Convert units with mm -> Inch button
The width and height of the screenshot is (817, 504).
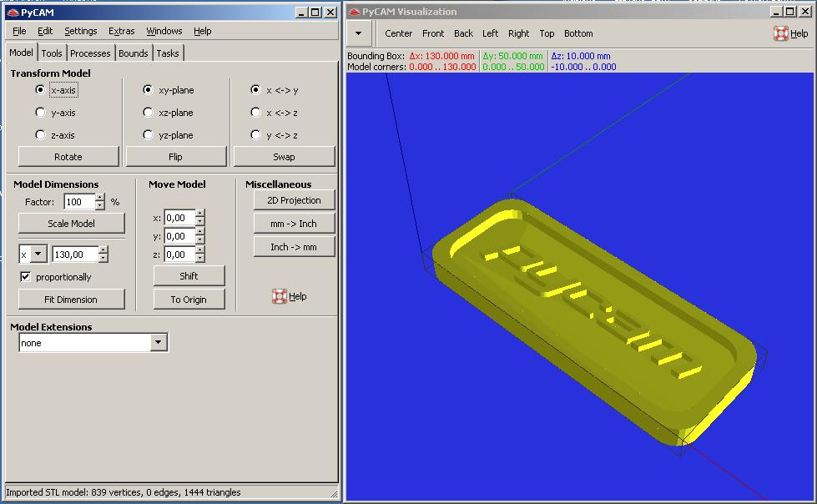click(294, 224)
